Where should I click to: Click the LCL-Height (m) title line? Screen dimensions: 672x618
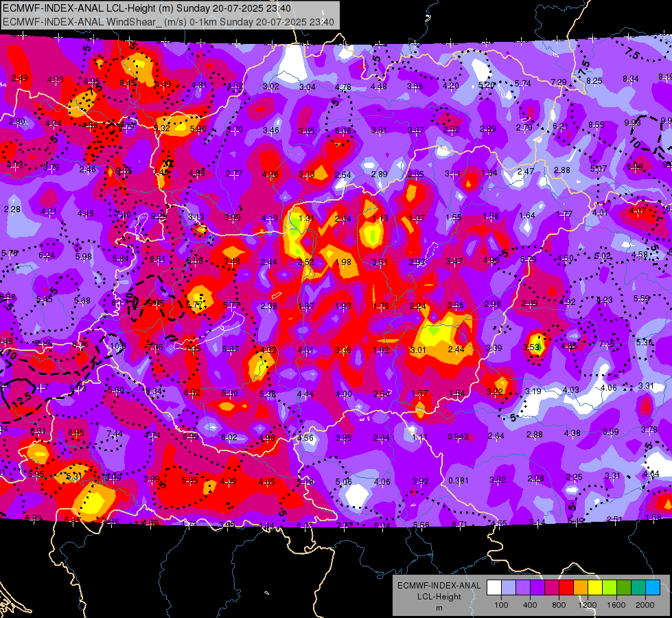(x=147, y=8)
